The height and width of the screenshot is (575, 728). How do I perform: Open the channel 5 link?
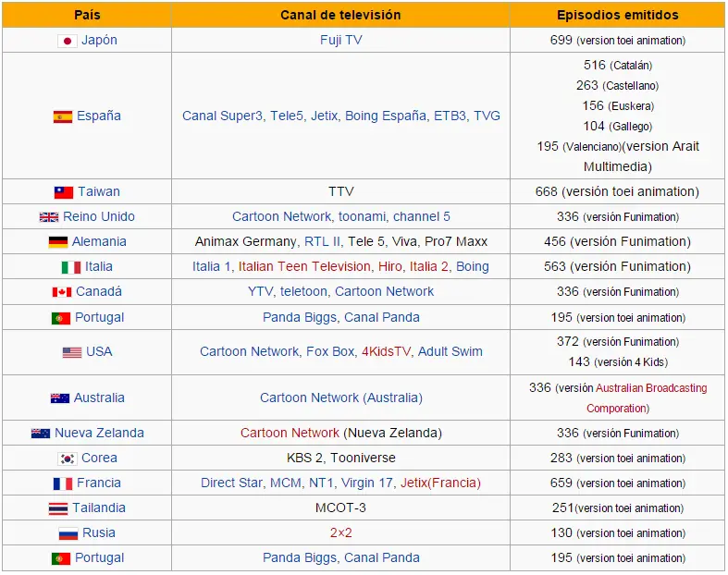coord(422,216)
